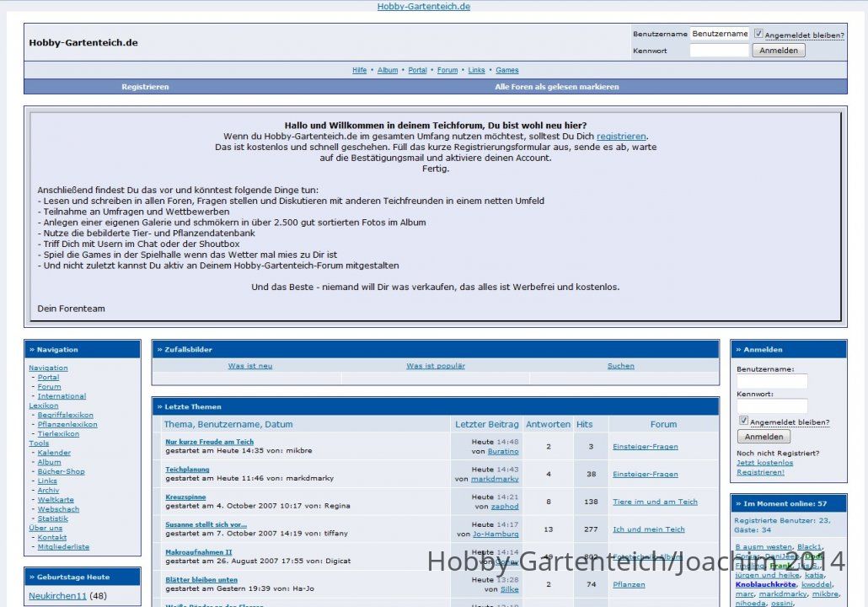This screenshot has width=868, height=607.
Task: Open Links in the top menu
Action: pyautogui.click(x=476, y=70)
